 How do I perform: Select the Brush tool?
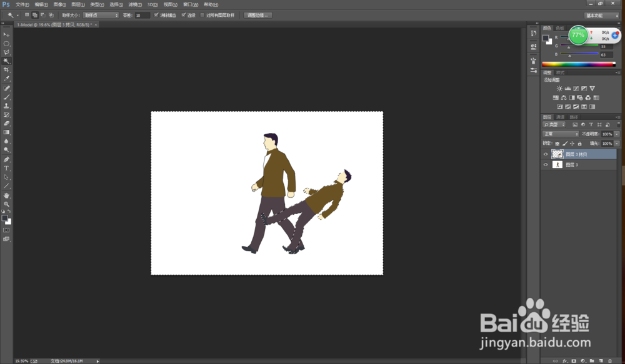pyautogui.click(x=6, y=97)
